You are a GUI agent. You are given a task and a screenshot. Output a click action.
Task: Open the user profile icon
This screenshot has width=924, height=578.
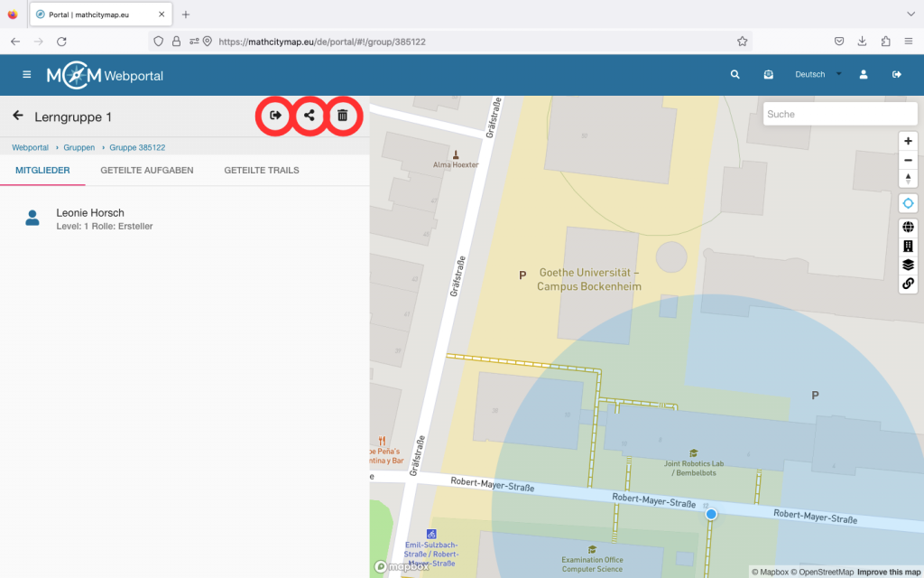(864, 75)
